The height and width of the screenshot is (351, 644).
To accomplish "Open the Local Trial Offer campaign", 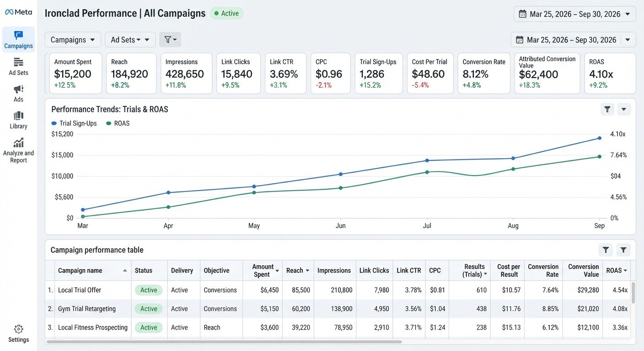I will click(80, 290).
